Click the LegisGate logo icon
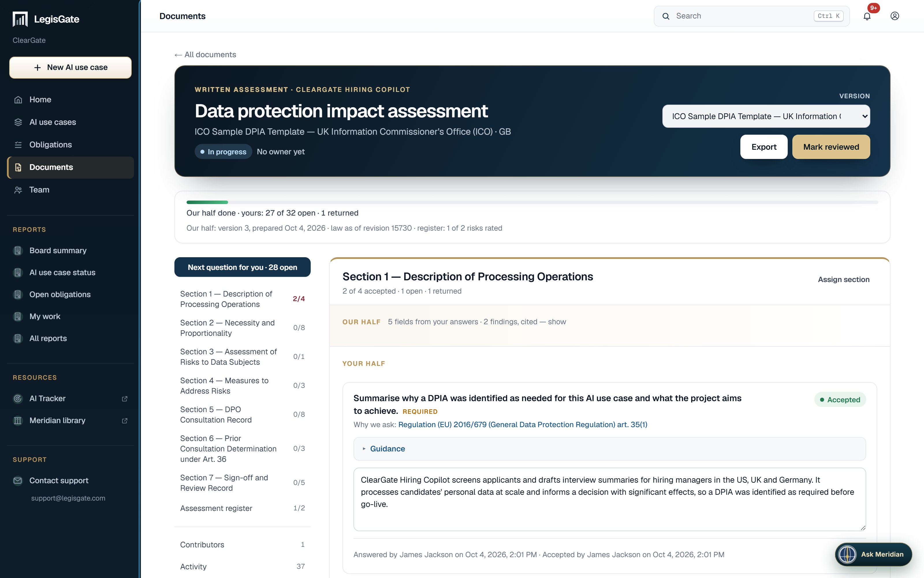The height and width of the screenshot is (578, 924). pyautogui.click(x=20, y=19)
